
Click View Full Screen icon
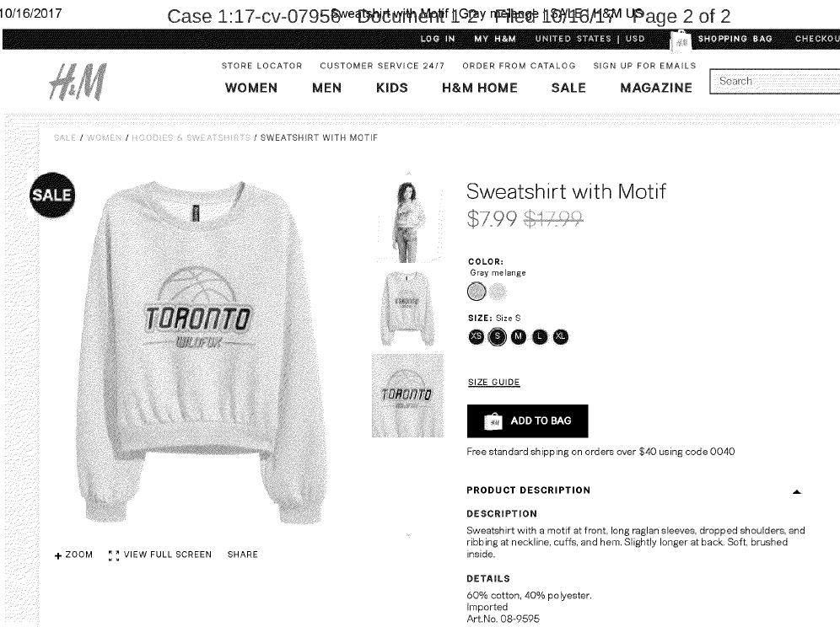coord(114,555)
